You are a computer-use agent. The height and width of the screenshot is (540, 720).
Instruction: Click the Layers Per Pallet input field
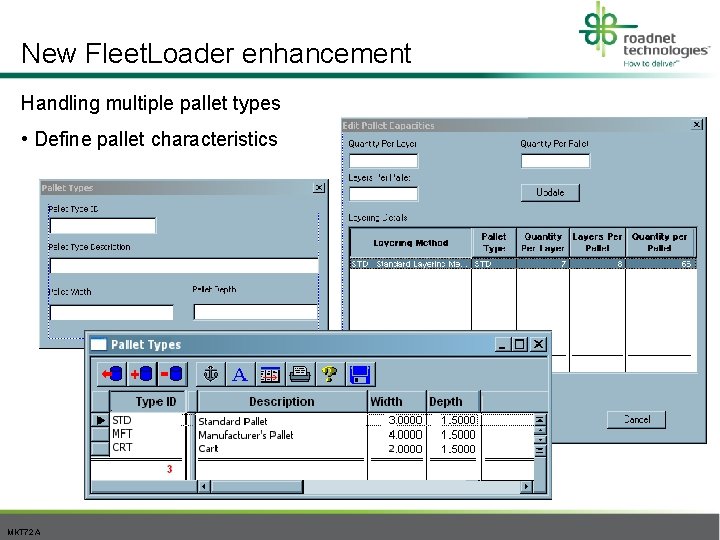click(x=383, y=194)
